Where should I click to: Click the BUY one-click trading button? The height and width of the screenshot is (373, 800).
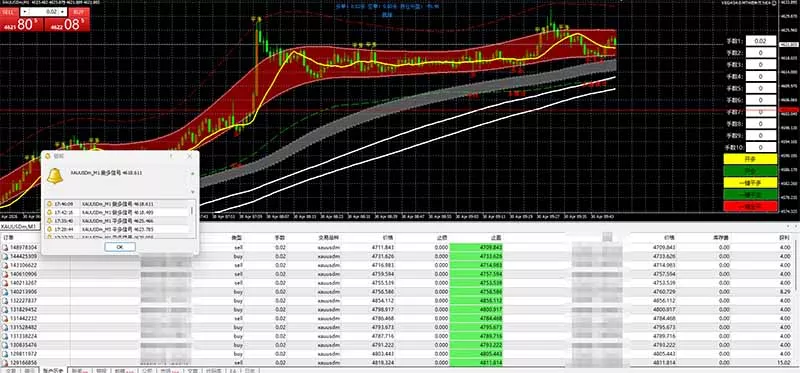coord(78,12)
